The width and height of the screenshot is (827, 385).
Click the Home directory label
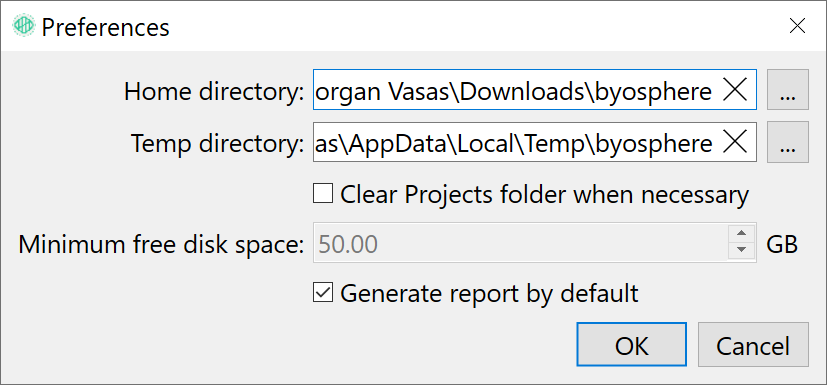pyautogui.click(x=214, y=92)
